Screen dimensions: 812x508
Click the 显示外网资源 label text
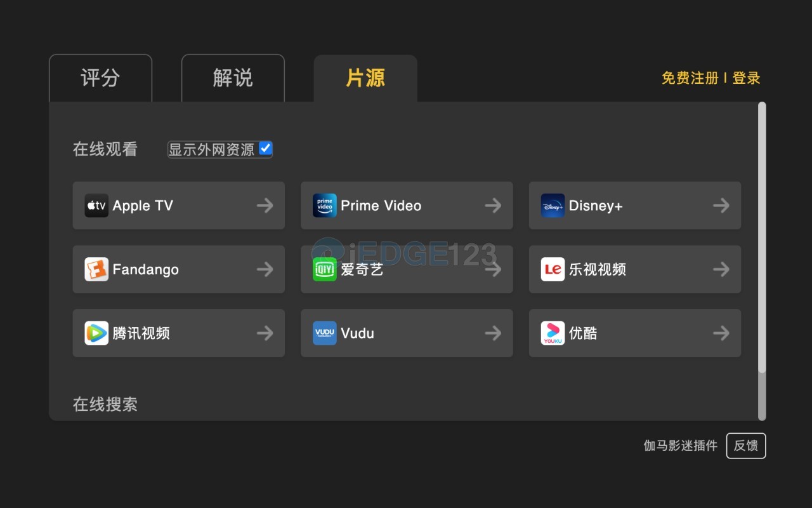point(211,149)
